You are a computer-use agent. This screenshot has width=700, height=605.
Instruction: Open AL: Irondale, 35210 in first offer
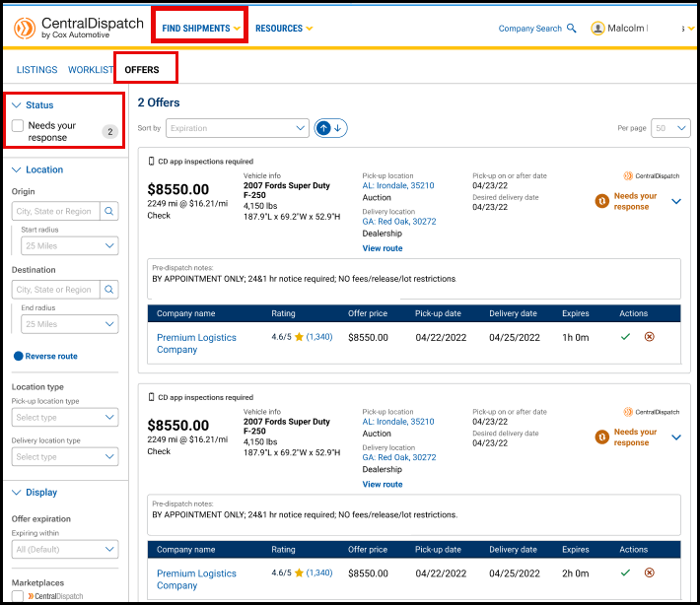click(398, 185)
